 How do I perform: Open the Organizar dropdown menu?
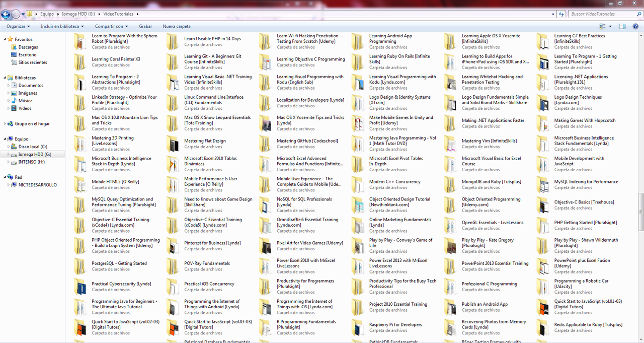(18, 26)
